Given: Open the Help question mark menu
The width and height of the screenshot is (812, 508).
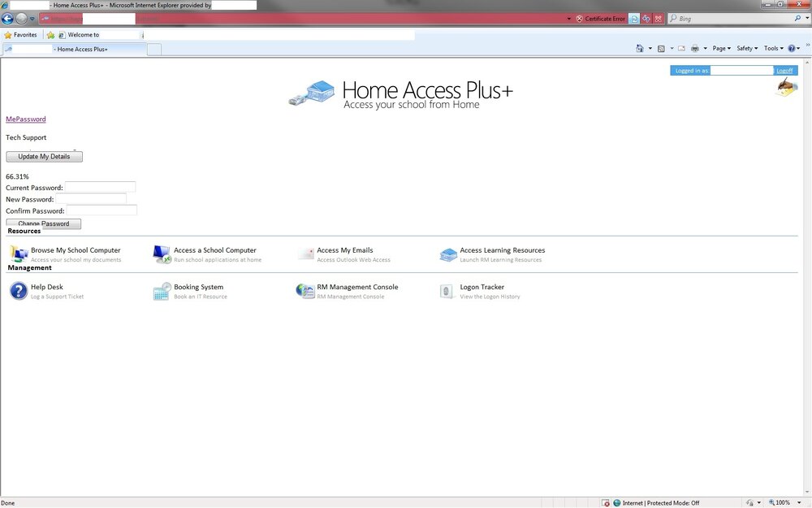Looking at the screenshot, I should [793, 48].
